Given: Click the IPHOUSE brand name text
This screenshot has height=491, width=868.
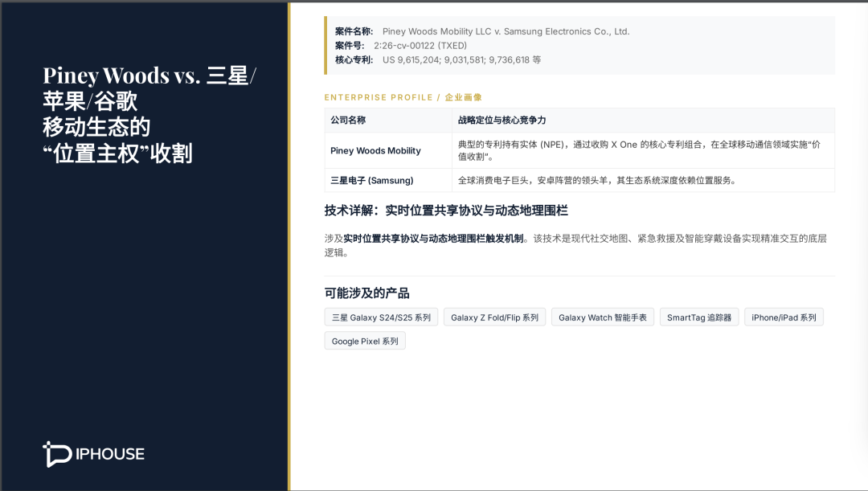Looking at the screenshot, I should 109,454.
